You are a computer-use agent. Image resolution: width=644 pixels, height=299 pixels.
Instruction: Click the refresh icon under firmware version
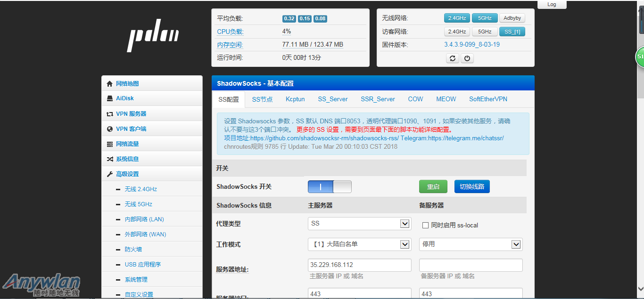[x=453, y=58]
